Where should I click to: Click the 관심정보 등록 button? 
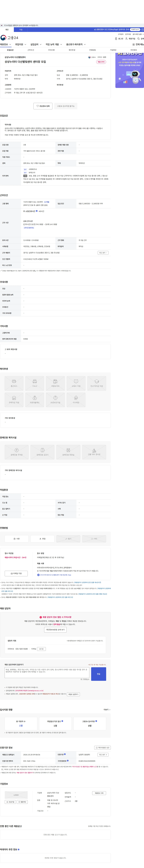[x=43, y=106]
